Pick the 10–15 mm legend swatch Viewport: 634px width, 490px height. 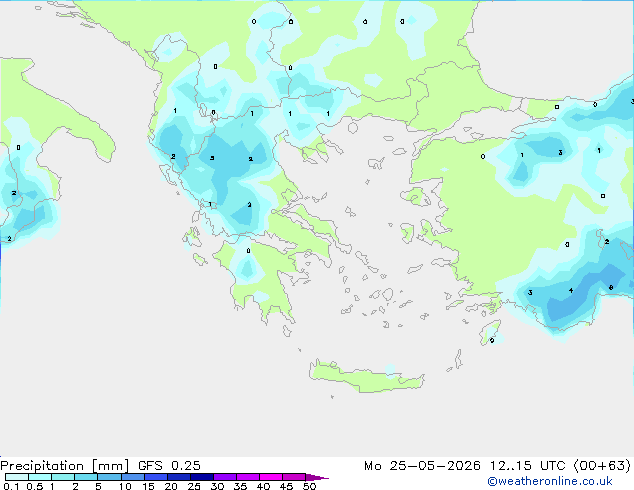133,477
